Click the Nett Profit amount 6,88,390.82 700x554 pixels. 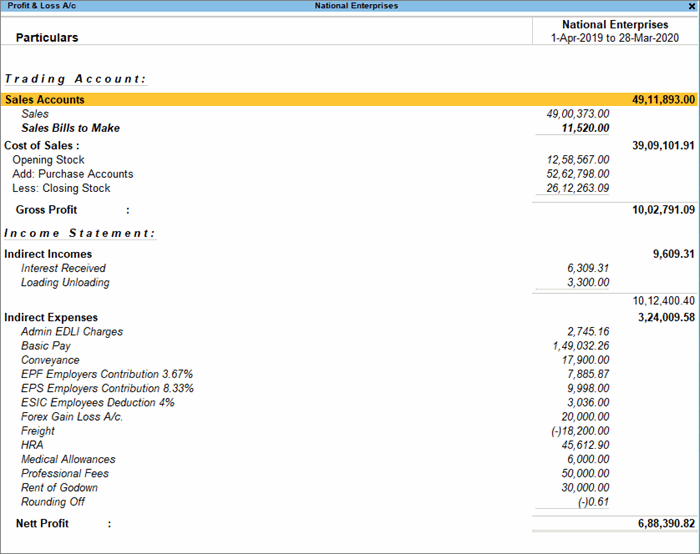[x=663, y=524]
